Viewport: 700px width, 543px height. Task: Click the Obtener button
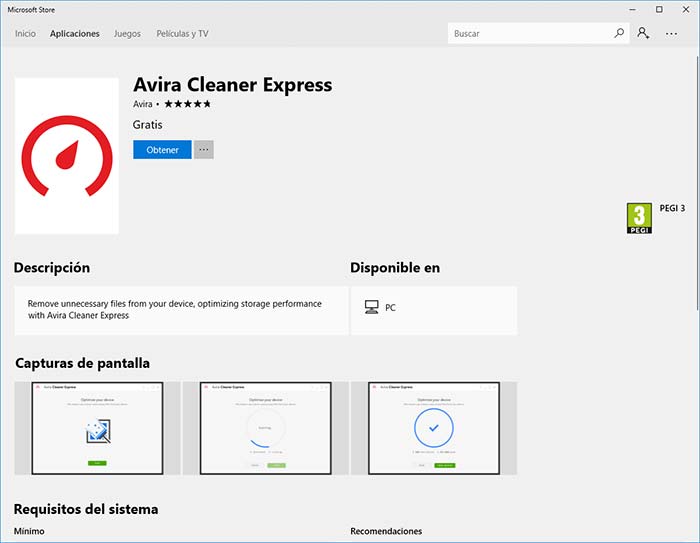(162, 150)
